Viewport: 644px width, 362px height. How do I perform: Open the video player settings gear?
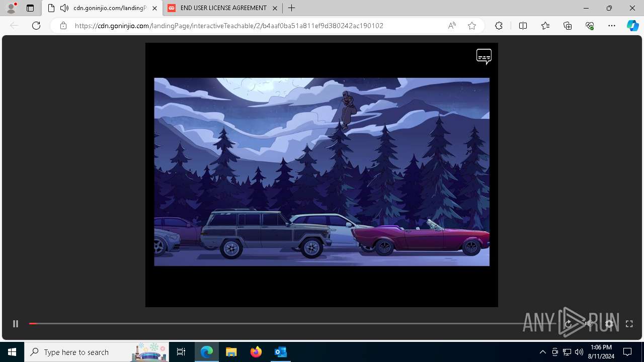(609, 324)
